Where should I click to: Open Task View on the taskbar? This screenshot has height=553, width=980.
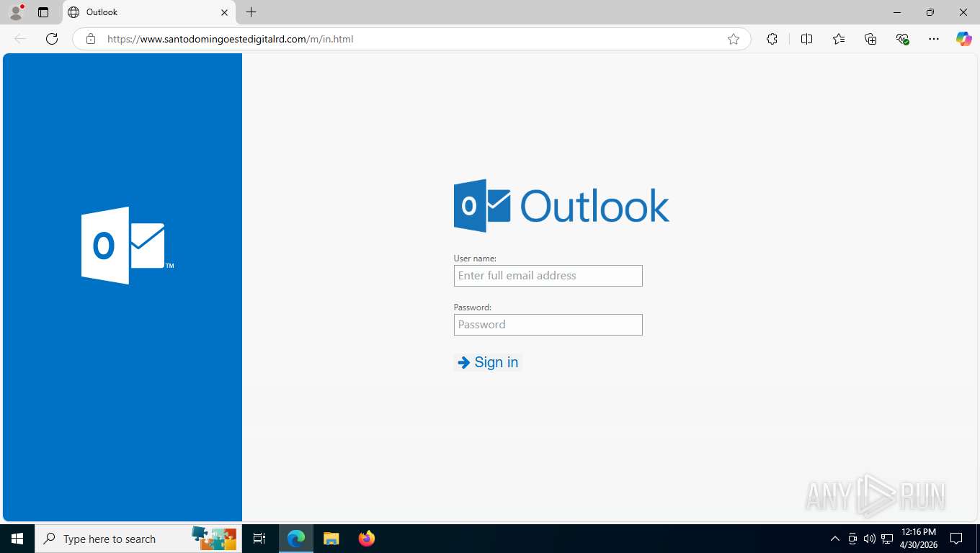click(259, 539)
